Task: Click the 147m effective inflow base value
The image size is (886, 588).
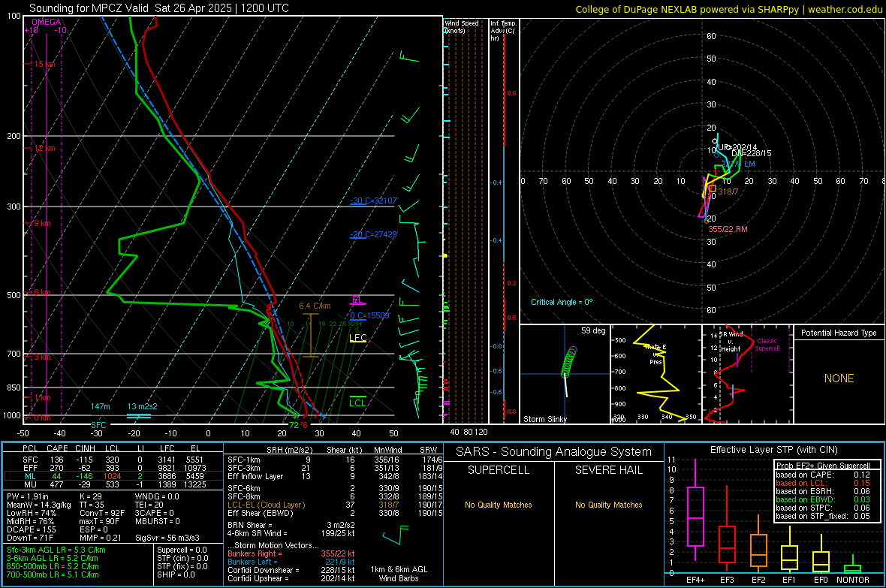Action: point(101,406)
